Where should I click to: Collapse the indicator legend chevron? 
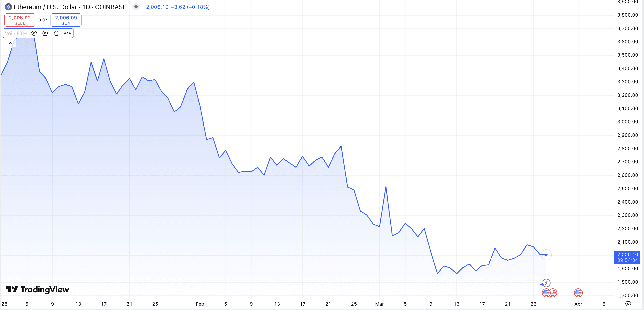[11, 43]
